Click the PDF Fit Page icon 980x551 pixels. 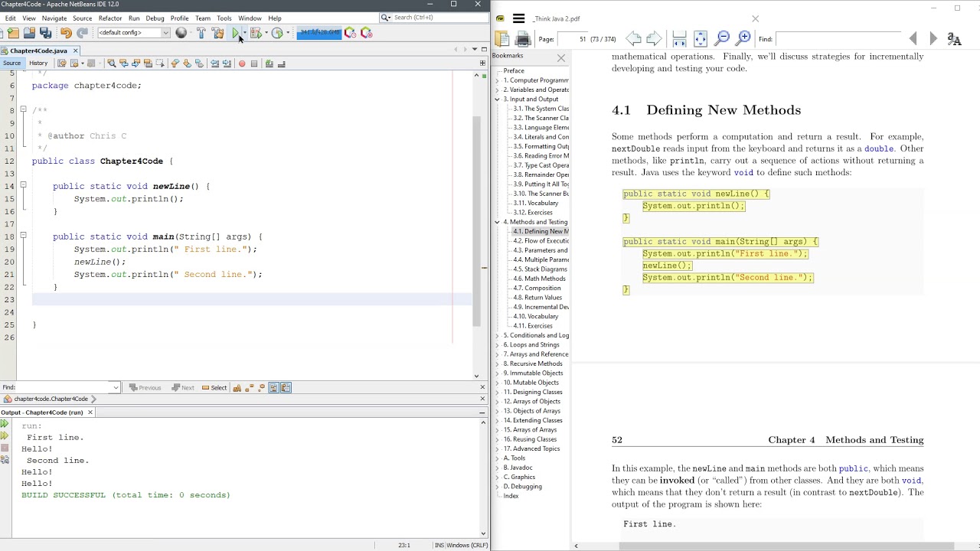[701, 38]
